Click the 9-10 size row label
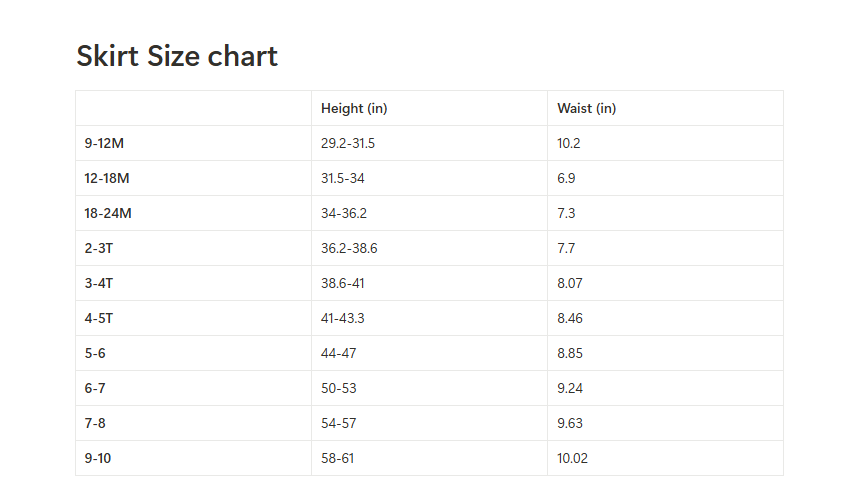847x501 pixels. click(98, 458)
